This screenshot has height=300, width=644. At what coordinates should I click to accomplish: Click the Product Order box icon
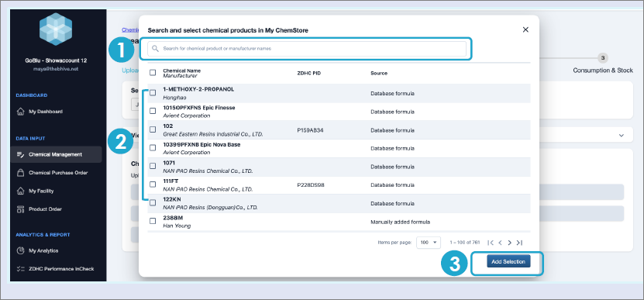pos(20,209)
